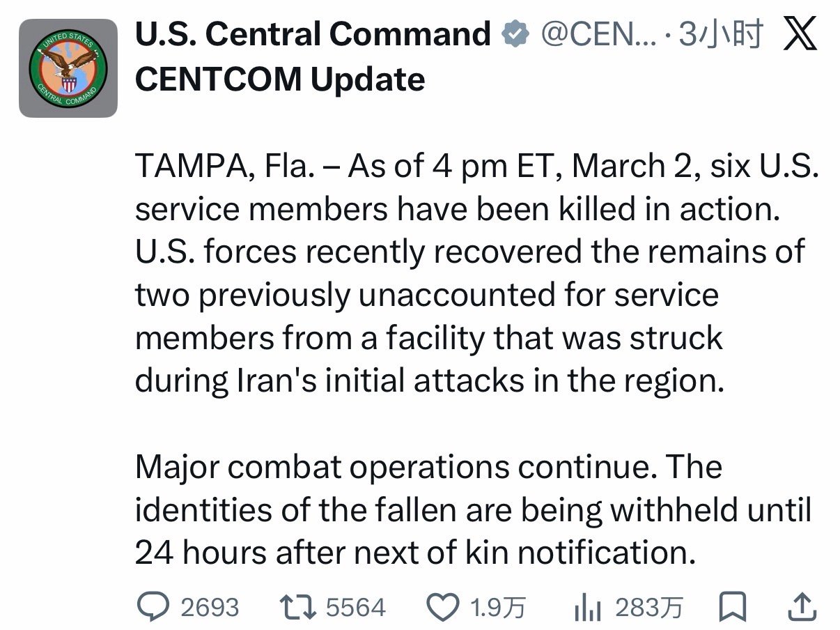The width and height of the screenshot is (840, 630).
Task: Click the CENTCOM Update headline text
Action: click(x=279, y=79)
